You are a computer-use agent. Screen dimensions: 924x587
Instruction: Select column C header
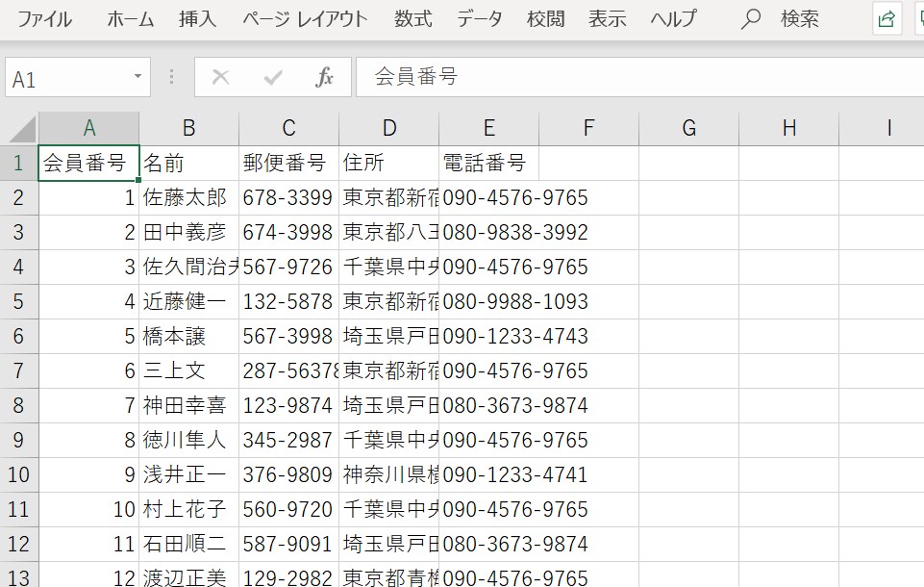coord(288,128)
